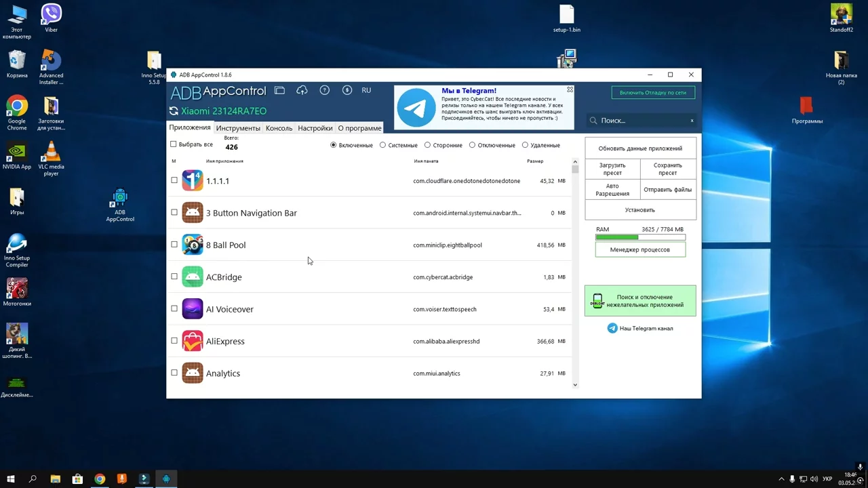Select the 'Отключенные' radio filter
868x488 pixels.
pyautogui.click(x=473, y=145)
